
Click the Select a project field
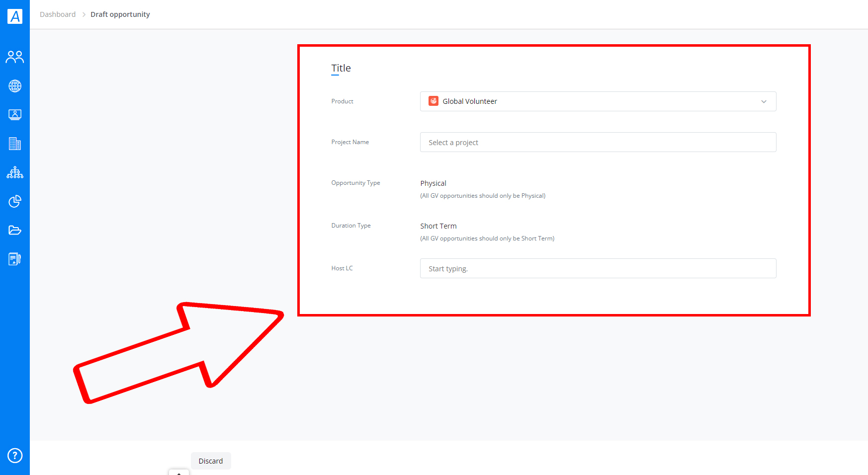pyautogui.click(x=598, y=142)
